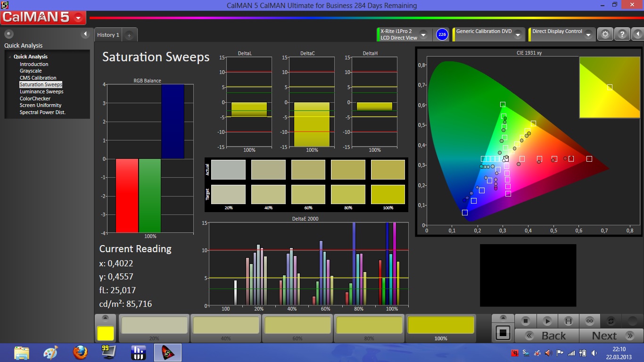Switch to the History 1 tab
Viewport: 644px width, 362px height.
(108, 35)
